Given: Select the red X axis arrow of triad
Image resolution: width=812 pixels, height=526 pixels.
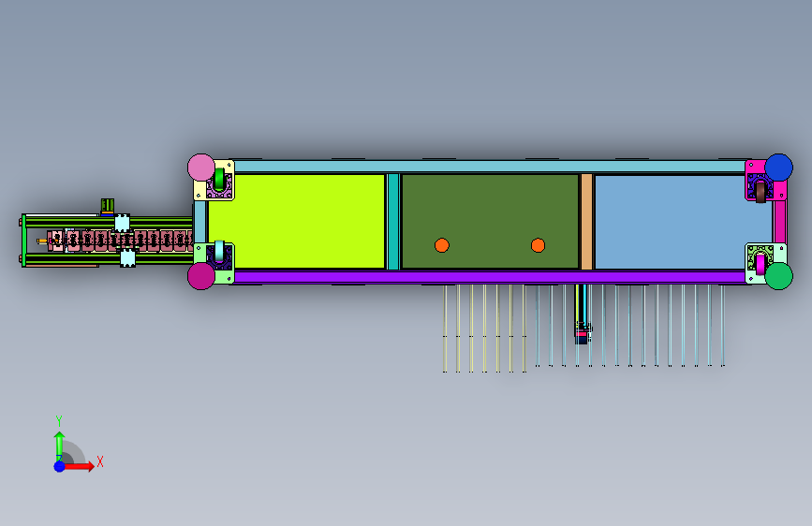Looking at the screenshot, I should 79,466.
